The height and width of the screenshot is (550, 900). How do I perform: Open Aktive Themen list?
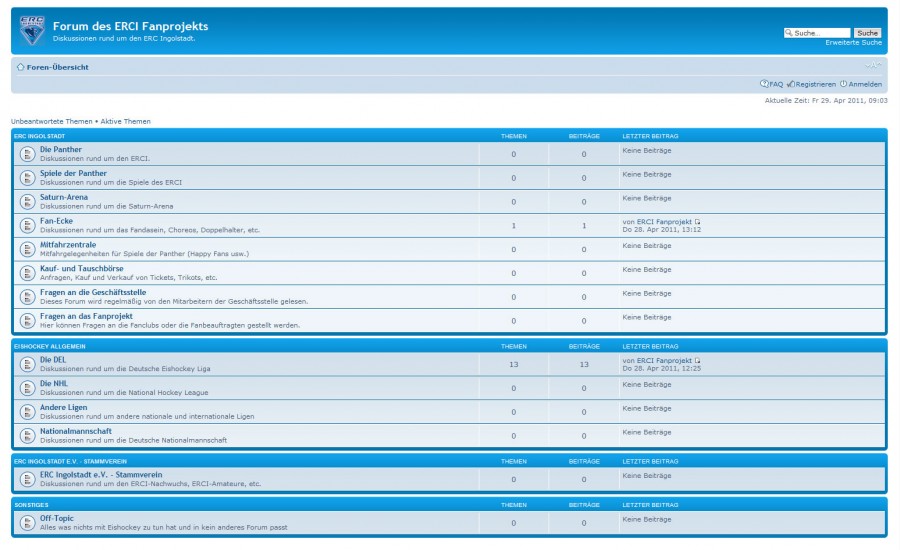click(x=126, y=121)
